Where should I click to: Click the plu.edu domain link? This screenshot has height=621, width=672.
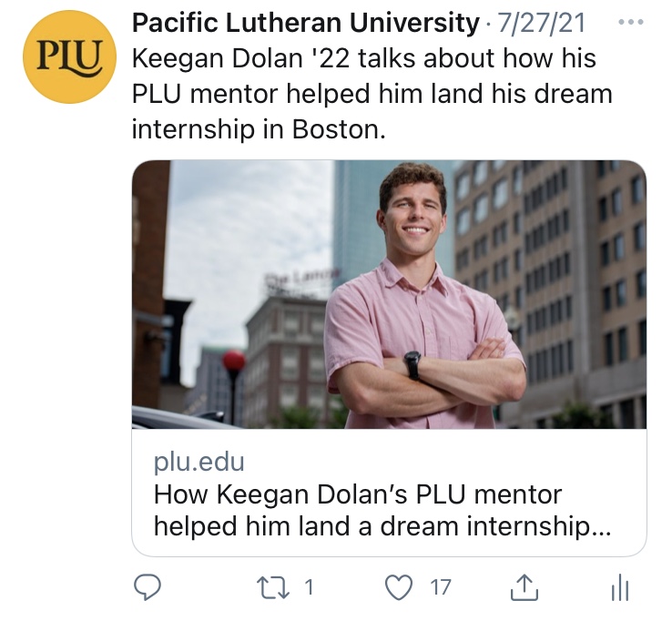tap(199, 463)
